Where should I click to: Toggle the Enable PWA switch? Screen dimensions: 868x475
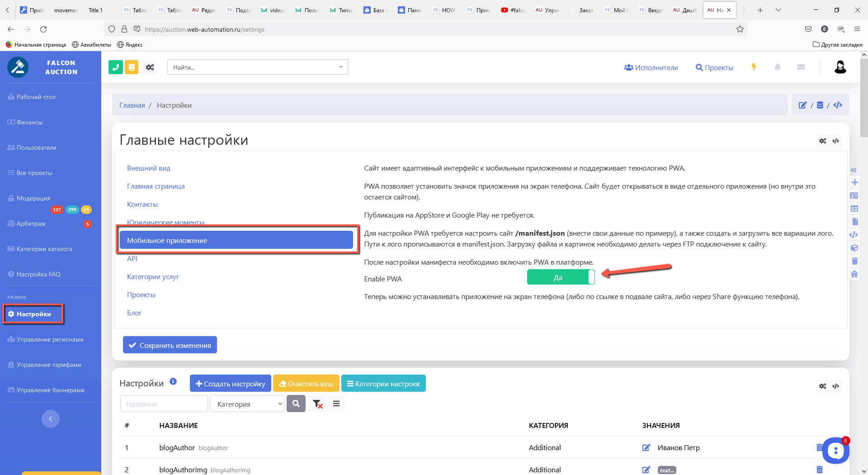click(x=561, y=277)
